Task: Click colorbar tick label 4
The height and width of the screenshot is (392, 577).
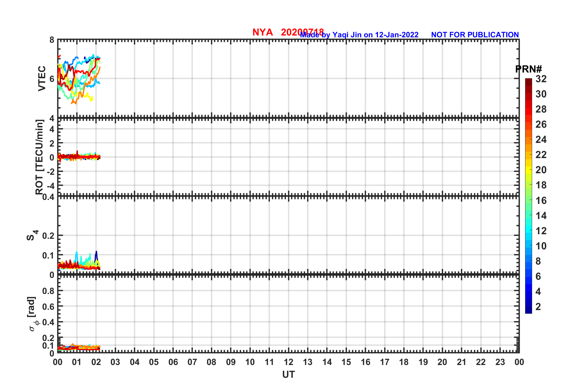Action: point(538,292)
